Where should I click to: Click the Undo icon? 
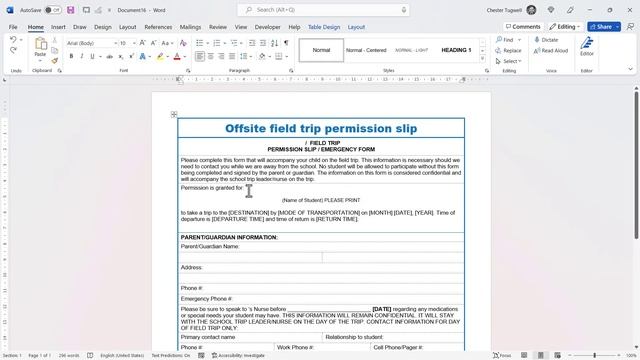click(x=13, y=40)
